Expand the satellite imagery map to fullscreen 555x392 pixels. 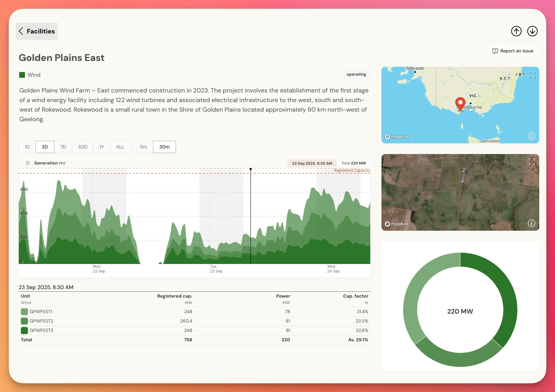(532, 161)
